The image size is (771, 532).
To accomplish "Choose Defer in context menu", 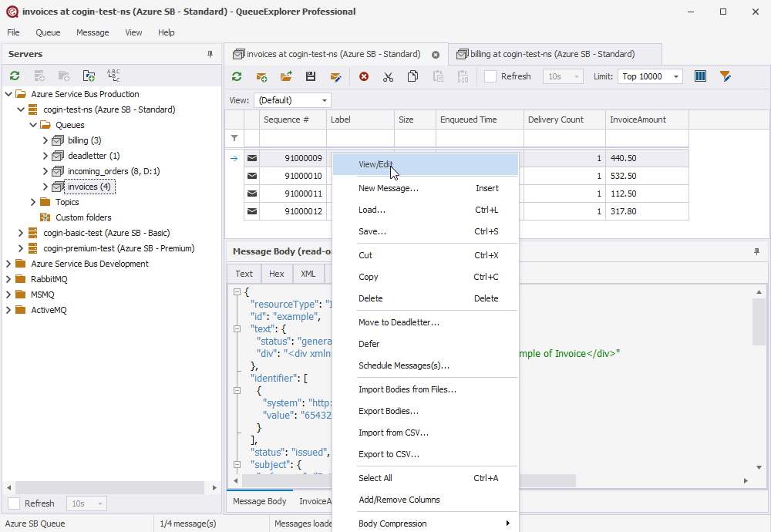I will click(426, 344).
